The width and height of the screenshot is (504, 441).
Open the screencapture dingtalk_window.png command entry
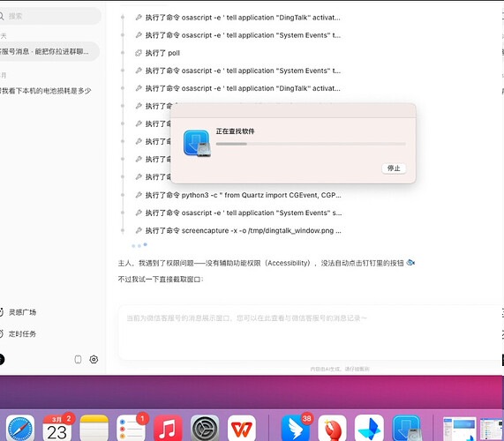pos(244,230)
